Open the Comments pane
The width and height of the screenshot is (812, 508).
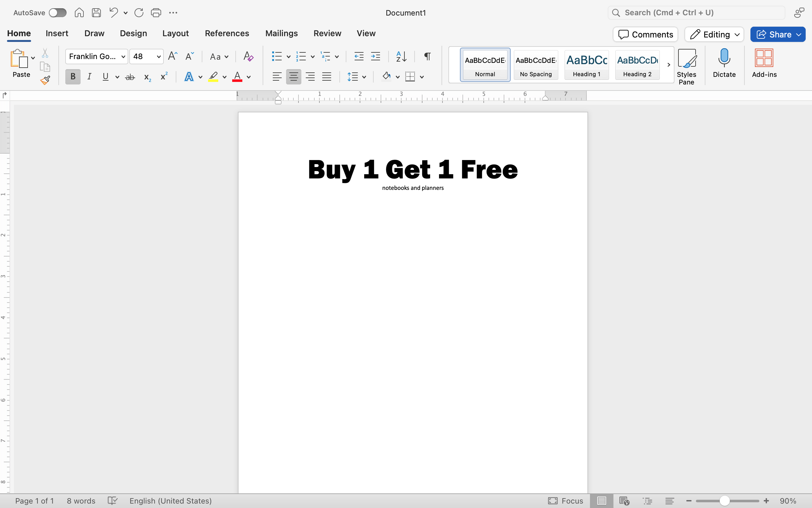click(645, 34)
